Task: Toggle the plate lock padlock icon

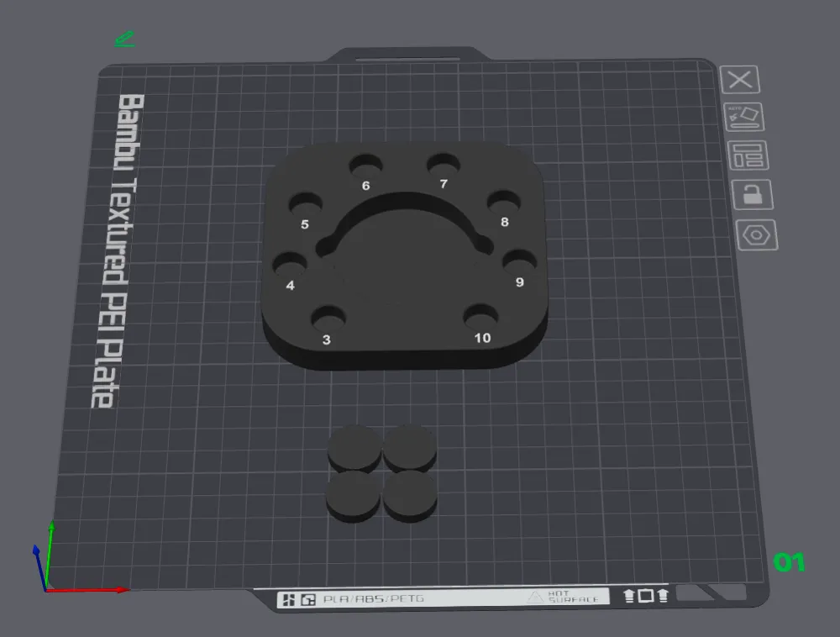Action: coord(752,194)
